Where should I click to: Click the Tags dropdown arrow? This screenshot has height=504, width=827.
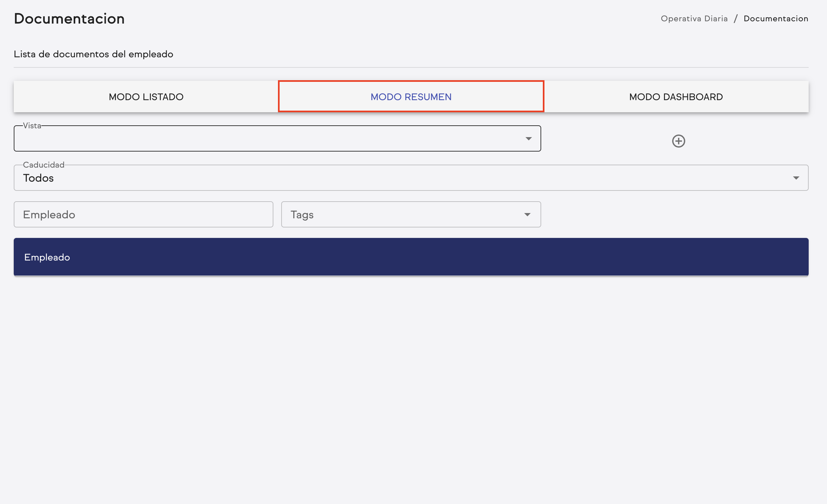(x=527, y=214)
